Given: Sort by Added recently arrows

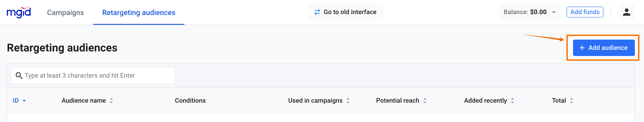Looking at the screenshot, I should tap(513, 101).
